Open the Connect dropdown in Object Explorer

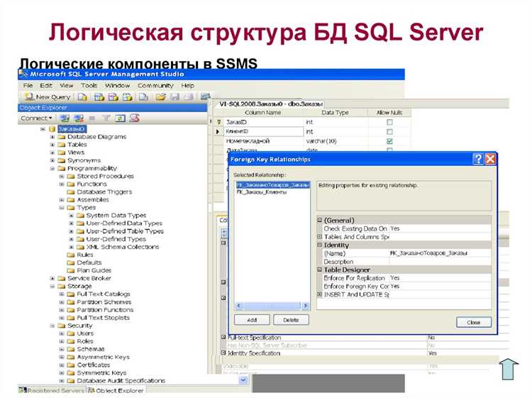tap(36, 118)
